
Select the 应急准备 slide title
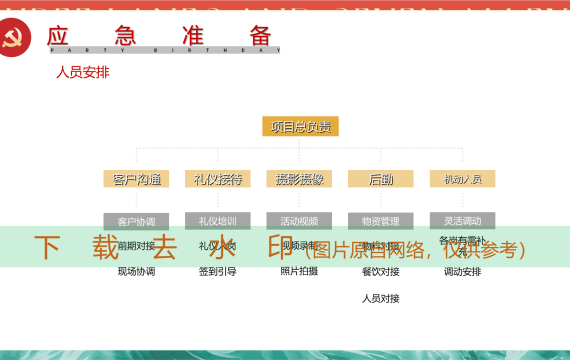tap(159, 36)
